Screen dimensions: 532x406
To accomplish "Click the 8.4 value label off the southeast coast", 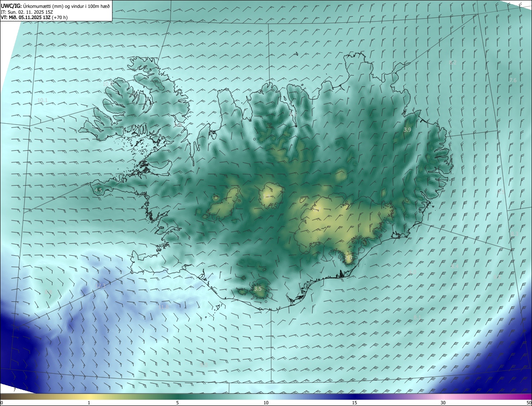I will coord(455,266).
